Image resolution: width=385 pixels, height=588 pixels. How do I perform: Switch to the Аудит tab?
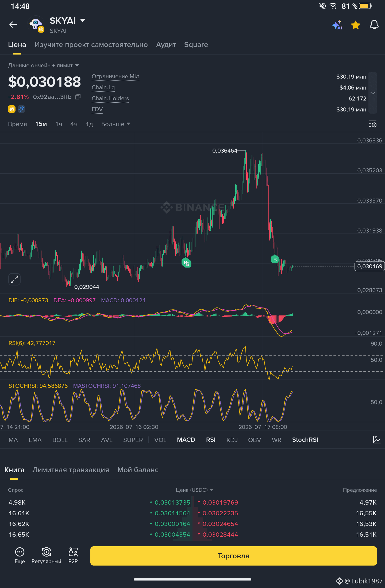click(x=166, y=45)
